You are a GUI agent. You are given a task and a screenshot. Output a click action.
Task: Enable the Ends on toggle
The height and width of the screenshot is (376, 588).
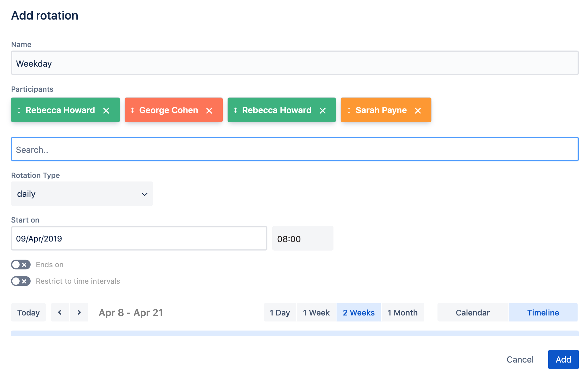21,265
